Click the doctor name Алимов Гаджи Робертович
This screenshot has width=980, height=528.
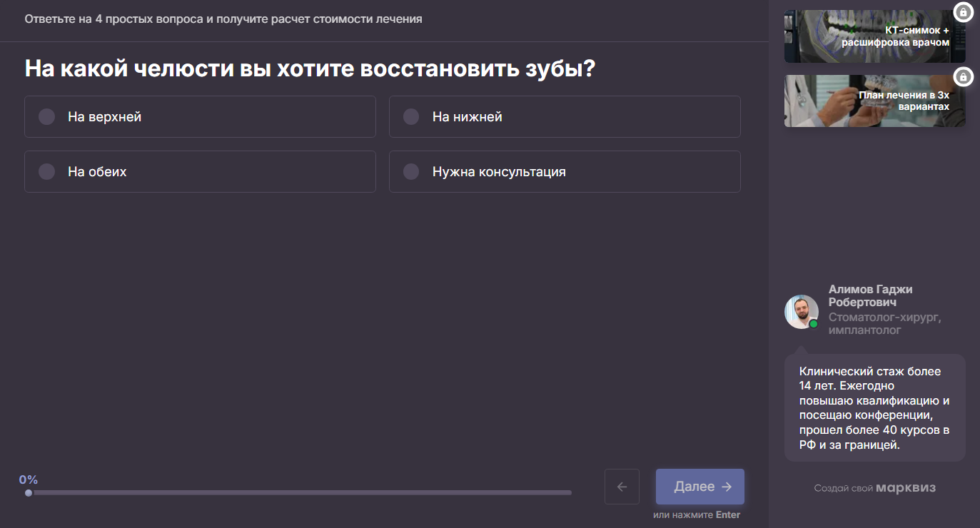point(870,296)
